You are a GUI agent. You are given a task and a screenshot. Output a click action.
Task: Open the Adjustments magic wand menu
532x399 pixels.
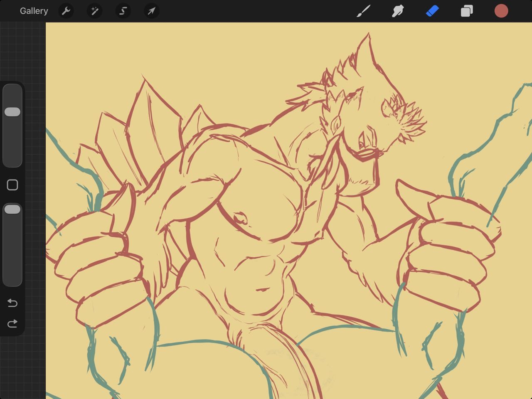94,11
